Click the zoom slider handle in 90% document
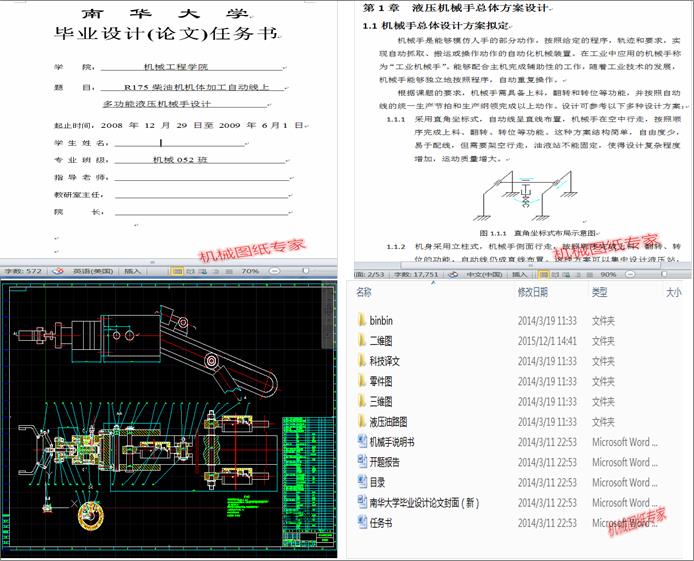Image resolution: width=694 pixels, height=561 pixels. click(x=663, y=274)
